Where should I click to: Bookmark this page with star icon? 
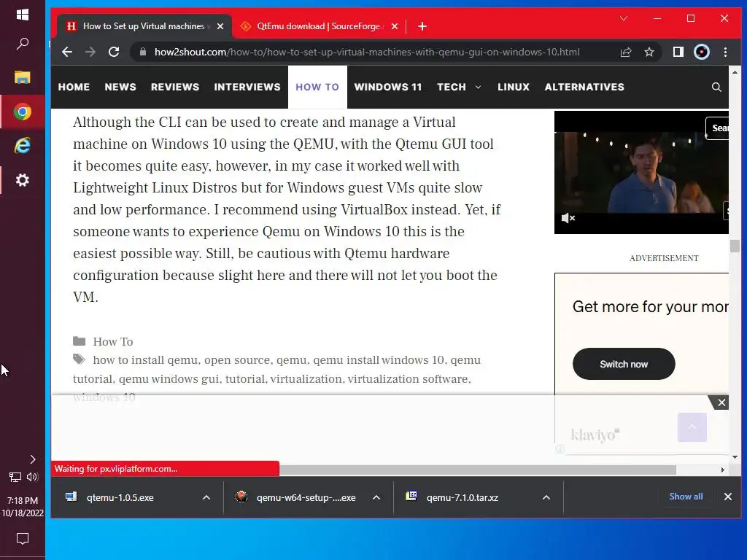point(649,52)
